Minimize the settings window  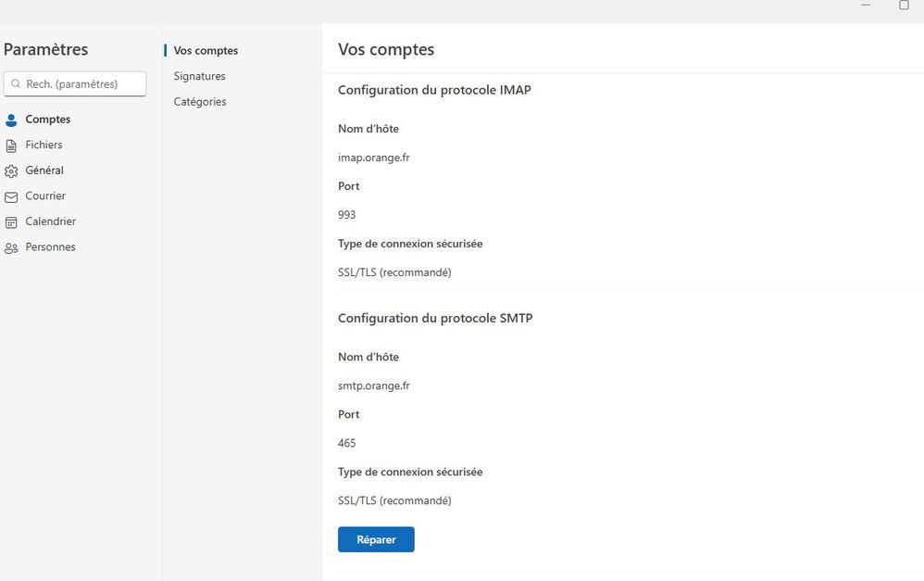[x=866, y=6]
